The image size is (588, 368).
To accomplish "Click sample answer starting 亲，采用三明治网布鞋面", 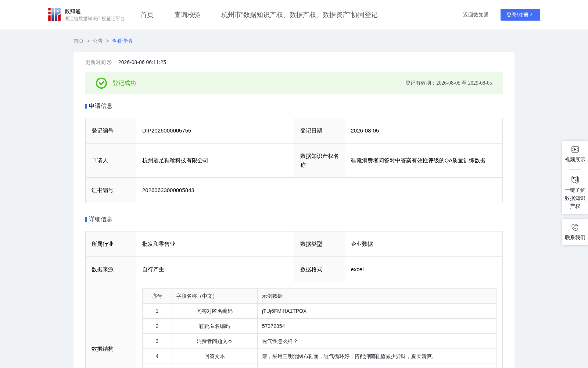I will click(349, 356).
